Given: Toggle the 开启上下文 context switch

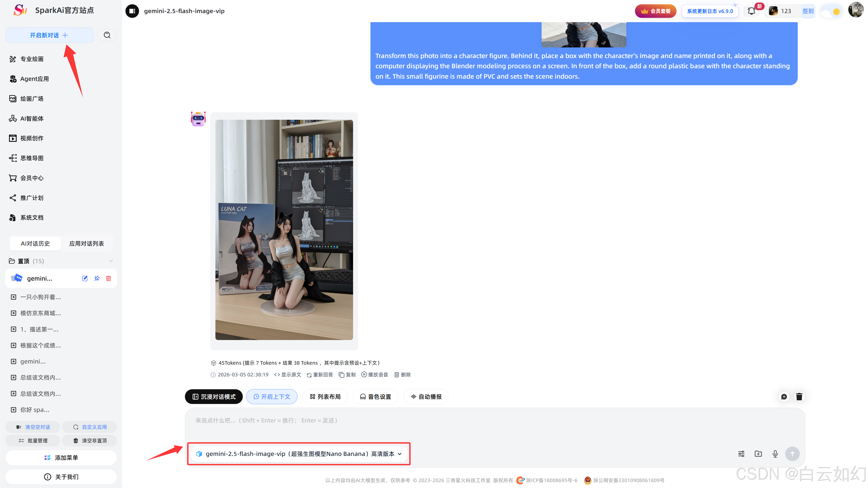Looking at the screenshot, I should (271, 396).
